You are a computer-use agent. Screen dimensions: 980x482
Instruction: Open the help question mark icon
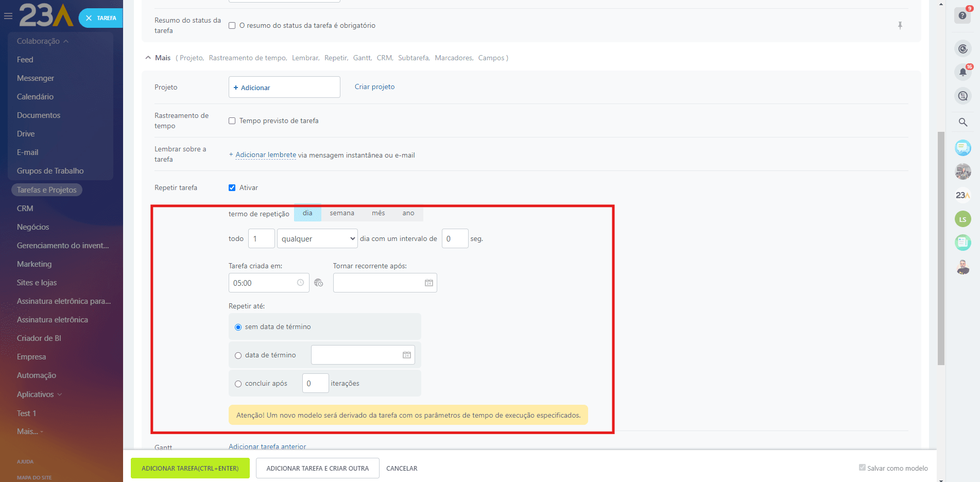point(962,15)
